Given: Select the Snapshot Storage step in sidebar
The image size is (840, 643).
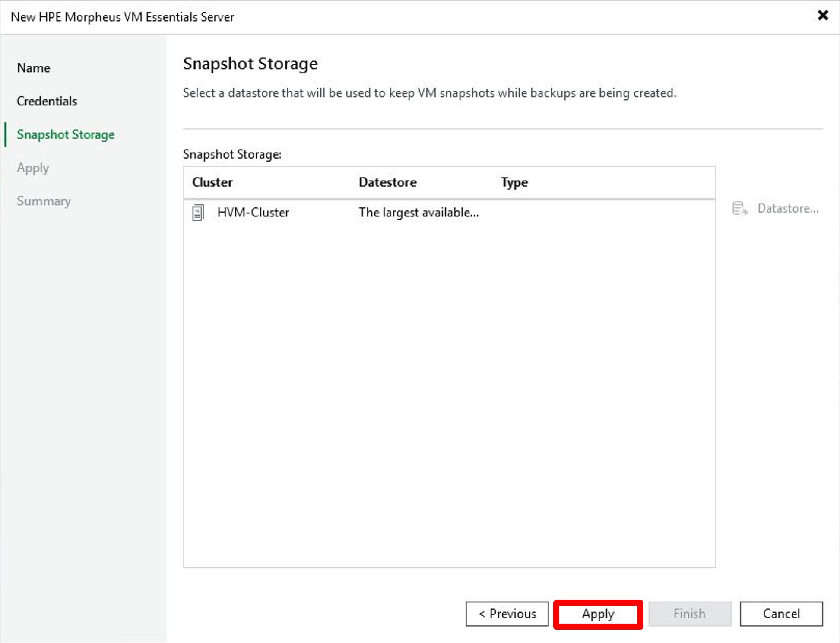Looking at the screenshot, I should tap(66, 134).
